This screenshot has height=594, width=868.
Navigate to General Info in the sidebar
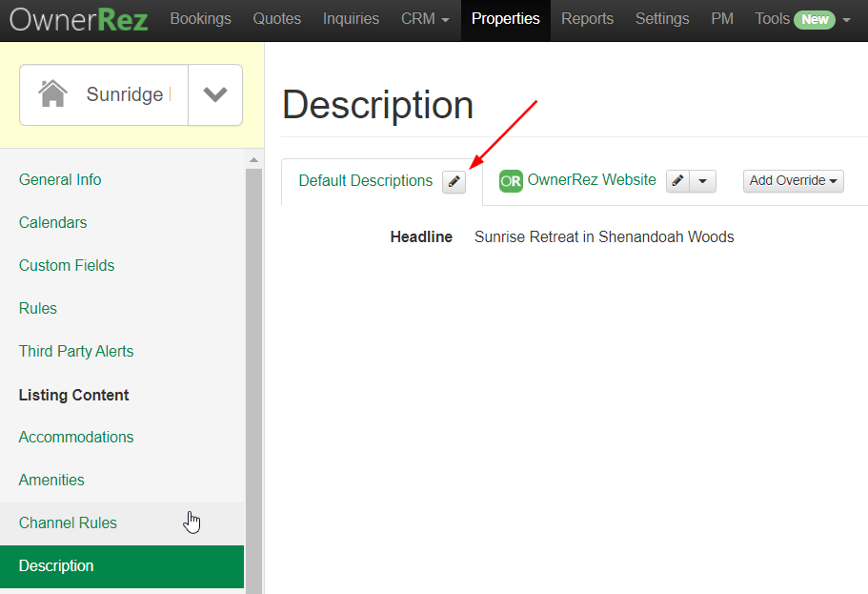coord(60,179)
